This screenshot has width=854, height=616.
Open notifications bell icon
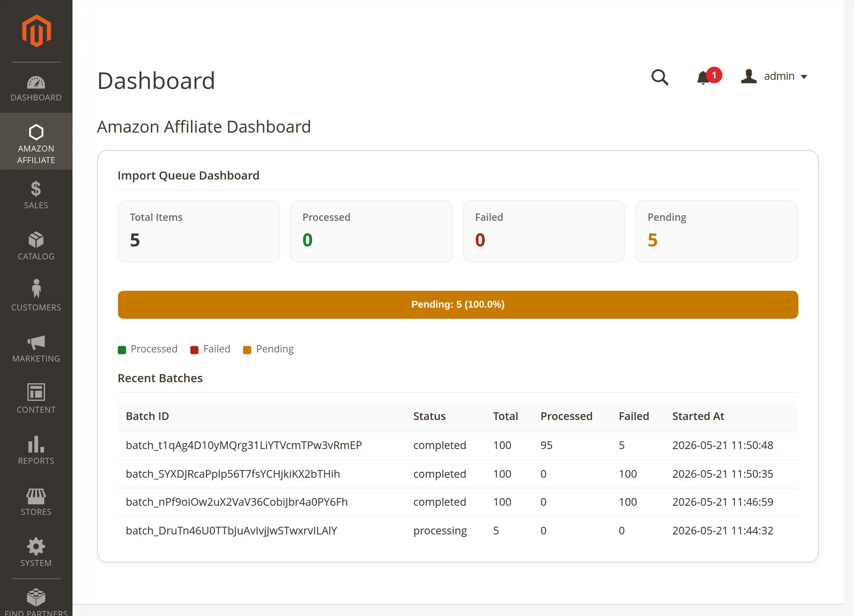coord(703,78)
